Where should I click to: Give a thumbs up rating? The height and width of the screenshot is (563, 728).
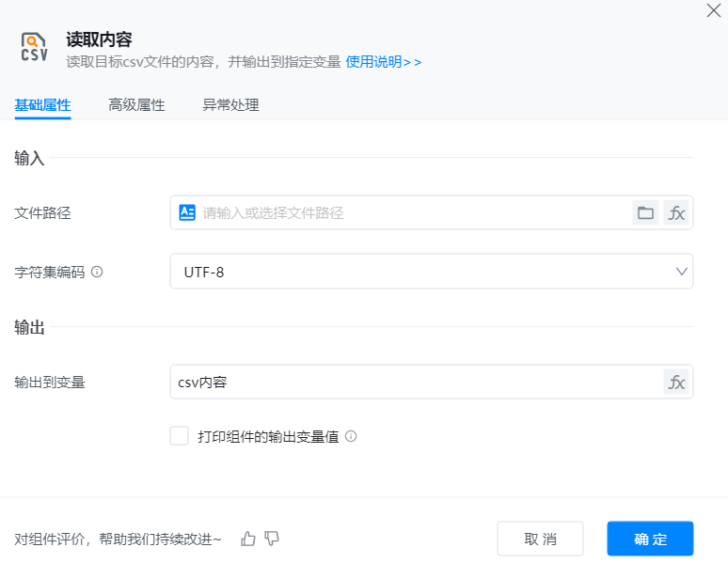[x=248, y=539]
